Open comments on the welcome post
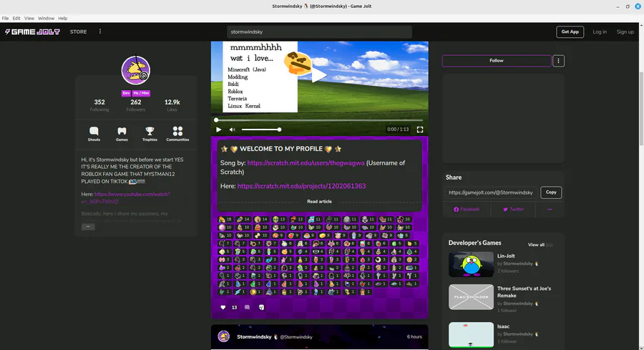This screenshot has width=644, height=350. click(248, 307)
